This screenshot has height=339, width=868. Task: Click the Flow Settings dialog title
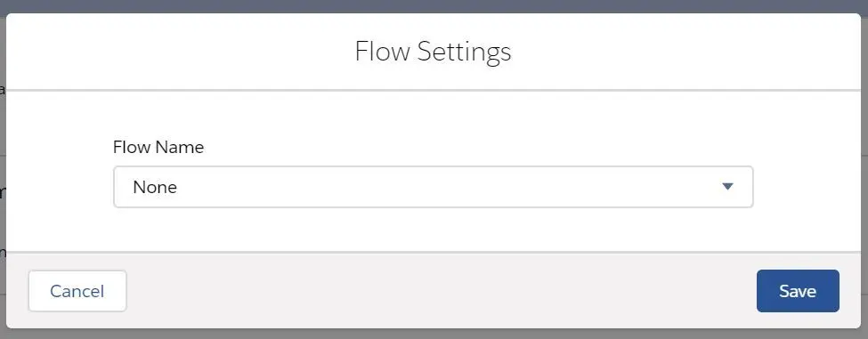coord(433,51)
